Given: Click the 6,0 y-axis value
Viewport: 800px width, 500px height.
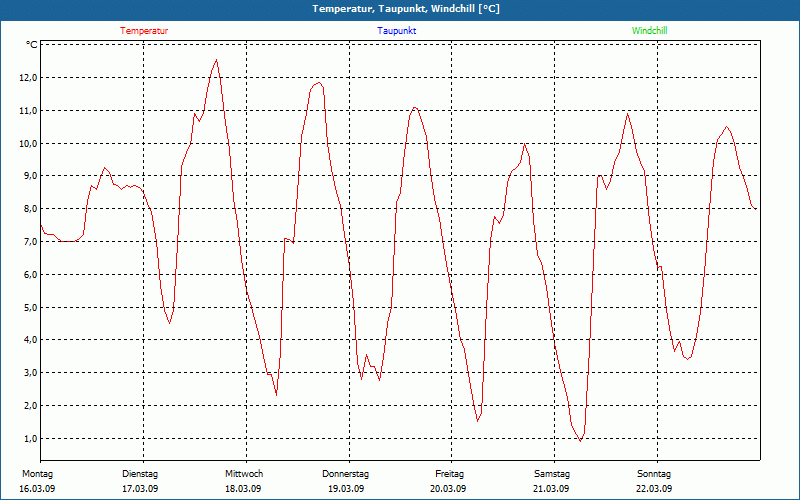Looking at the screenshot, I should click(29, 274).
